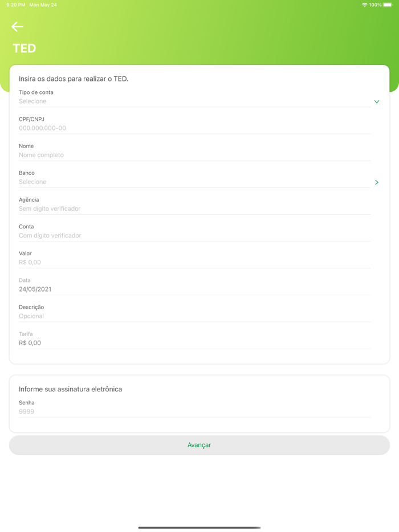Tap the TED page title
The height and width of the screenshot is (532, 399).
pos(25,48)
